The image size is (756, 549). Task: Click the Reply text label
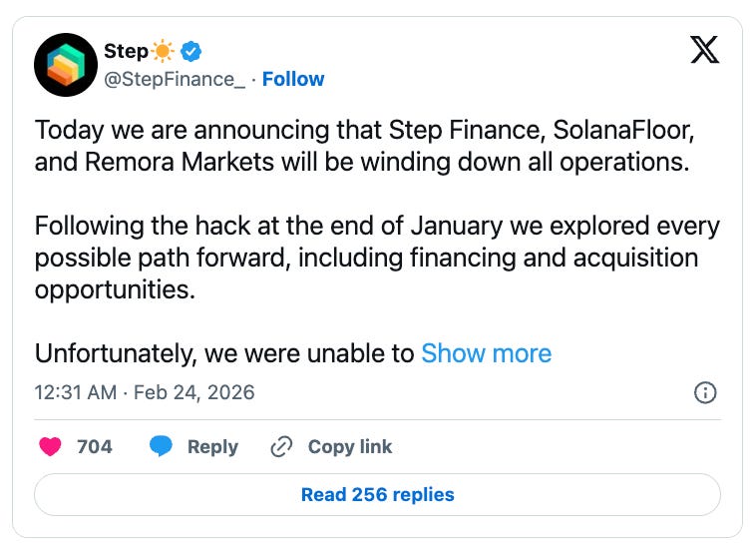click(x=212, y=446)
